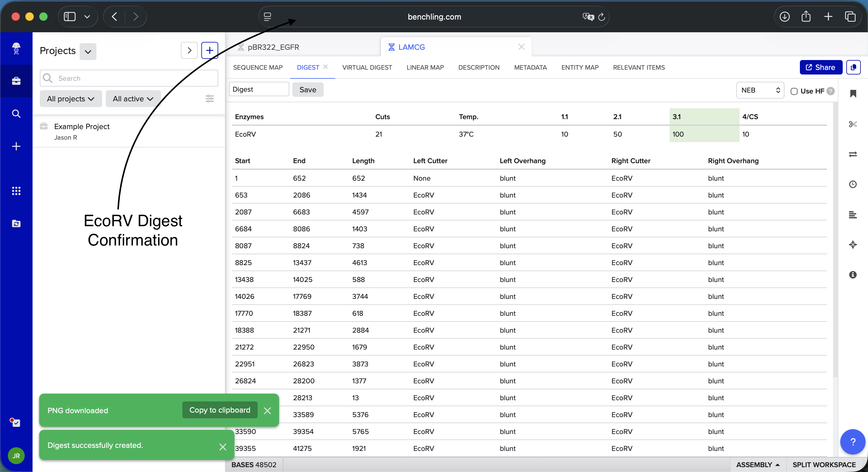The width and height of the screenshot is (868, 472).
Task: Click the copy link icon beside Share
Action: click(x=853, y=68)
